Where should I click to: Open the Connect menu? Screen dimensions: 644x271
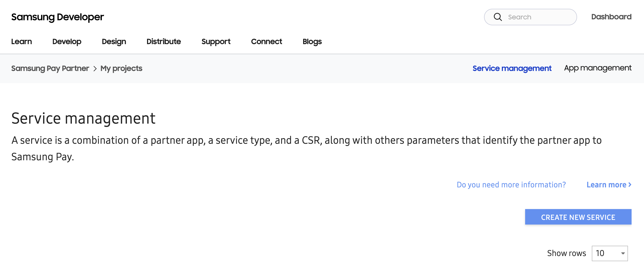[x=266, y=42]
